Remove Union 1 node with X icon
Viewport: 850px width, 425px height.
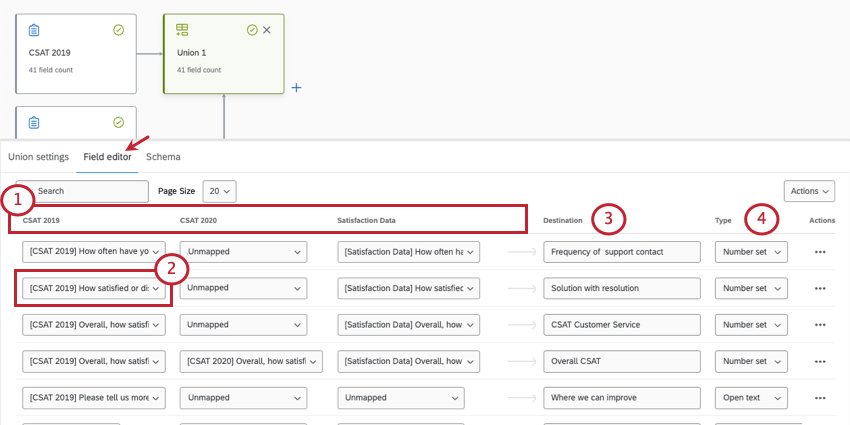(267, 31)
